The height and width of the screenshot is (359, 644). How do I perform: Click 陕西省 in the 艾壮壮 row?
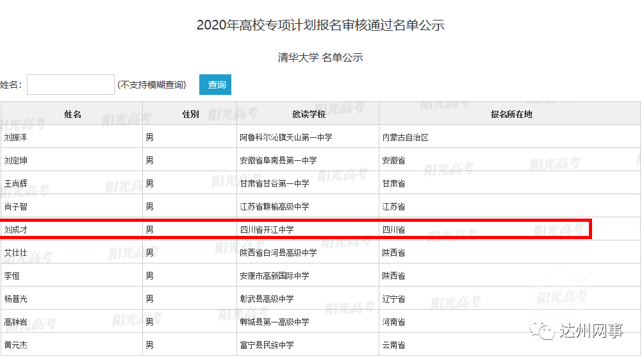[393, 253]
